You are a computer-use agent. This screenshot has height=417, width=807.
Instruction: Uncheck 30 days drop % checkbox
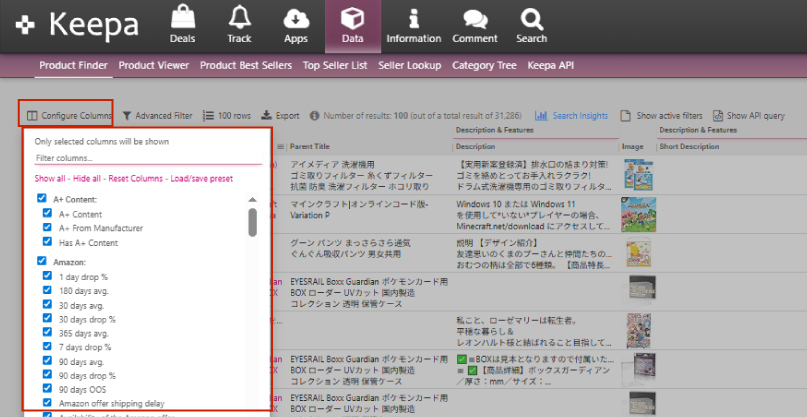point(47,318)
